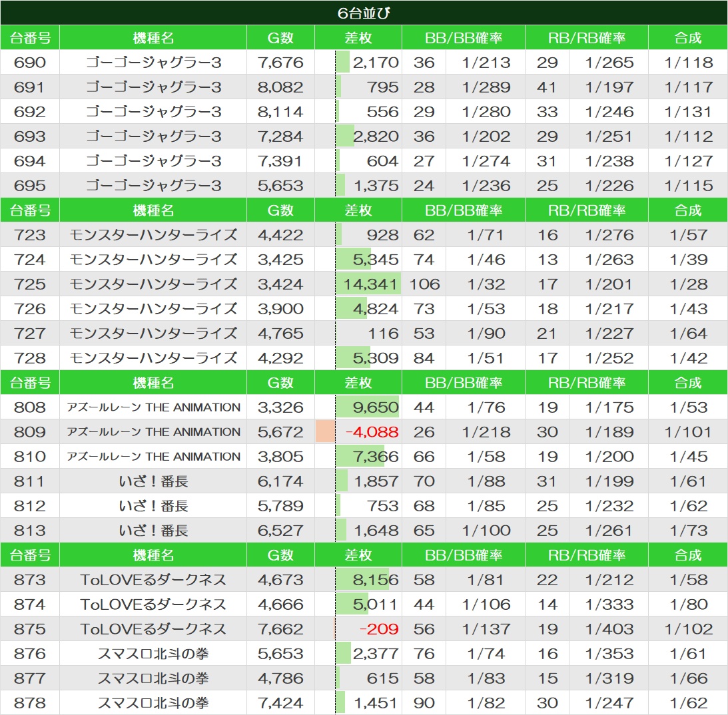Click RB count 41 in row 691
The image size is (728, 715).
546,87
